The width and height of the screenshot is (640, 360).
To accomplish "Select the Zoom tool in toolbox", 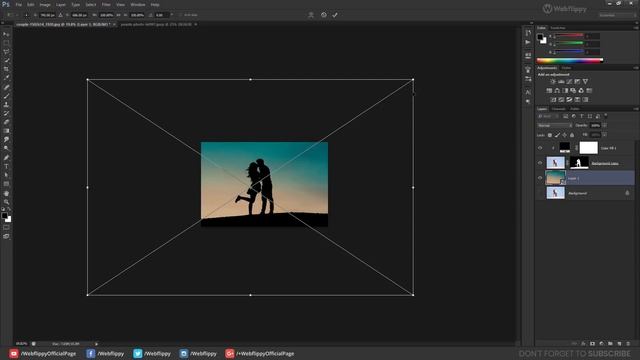I will (x=6, y=202).
